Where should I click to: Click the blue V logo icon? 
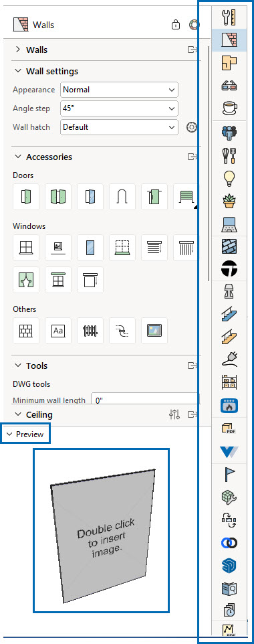[229, 452]
